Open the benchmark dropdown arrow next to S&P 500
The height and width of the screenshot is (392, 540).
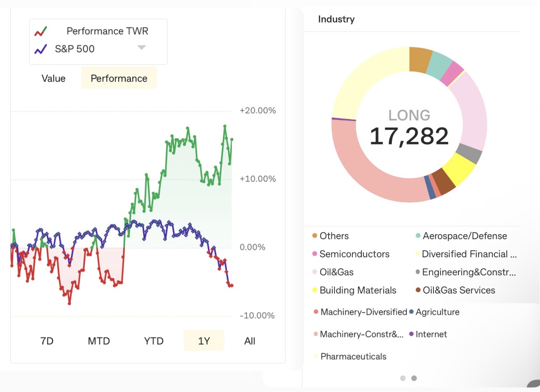[141, 47]
